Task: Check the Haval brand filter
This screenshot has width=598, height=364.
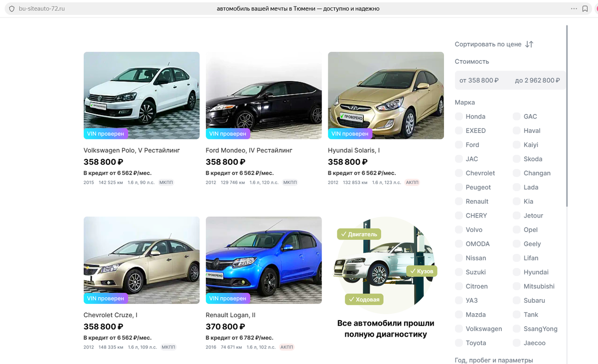Action: (x=516, y=130)
